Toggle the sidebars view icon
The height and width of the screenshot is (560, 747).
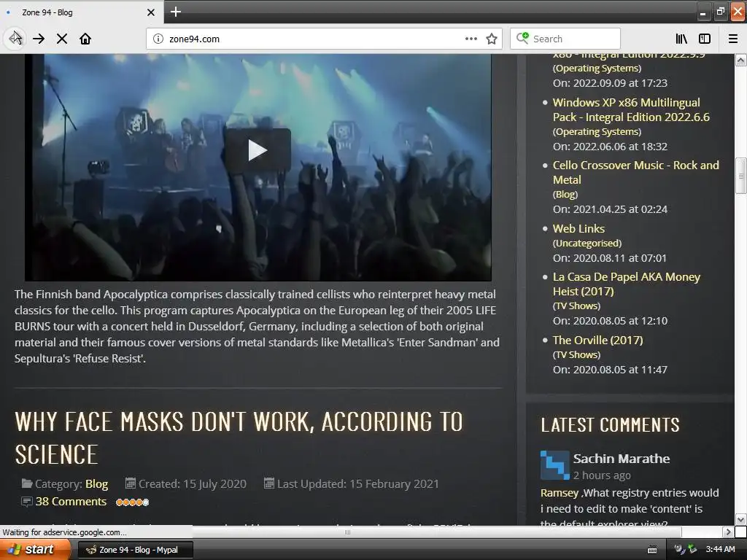coord(705,39)
